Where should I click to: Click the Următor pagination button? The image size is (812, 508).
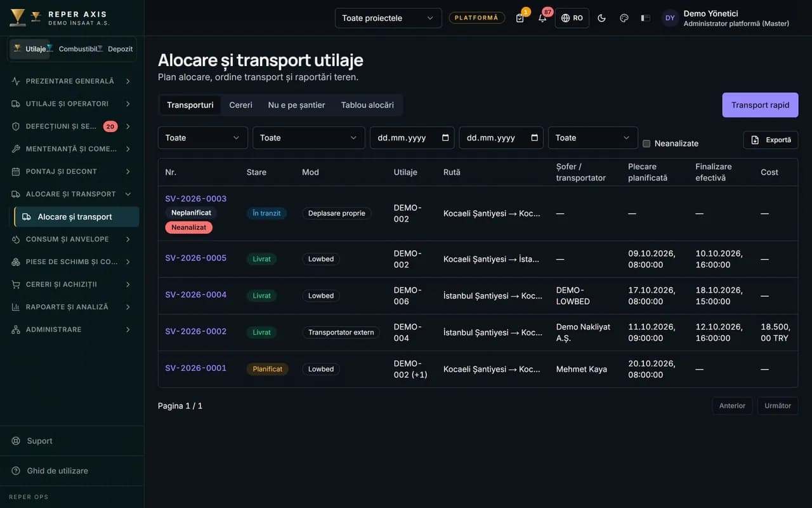[x=778, y=406]
